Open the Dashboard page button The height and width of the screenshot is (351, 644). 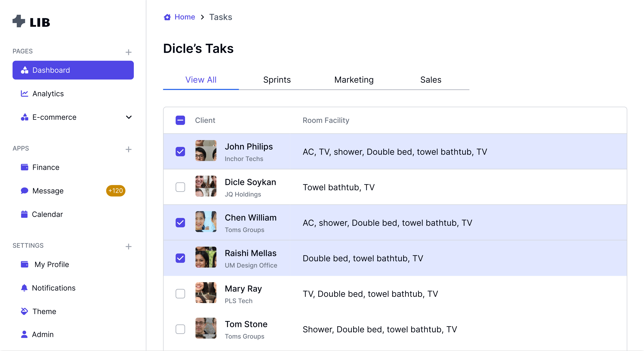pyautogui.click(x=73, y=70)
